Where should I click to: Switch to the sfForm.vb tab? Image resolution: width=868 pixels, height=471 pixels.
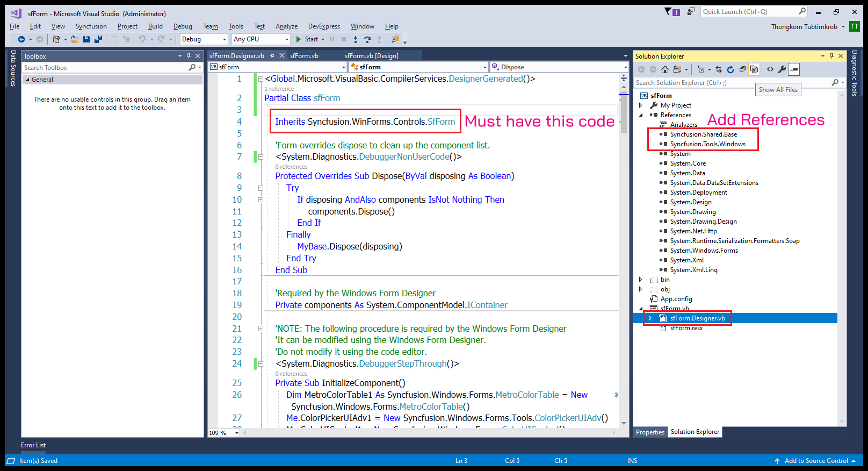point(304,56)
